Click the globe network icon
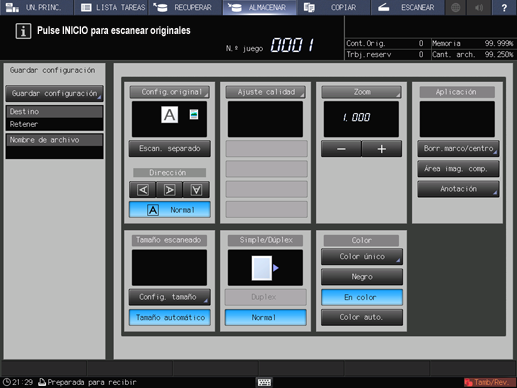517x388 pixels. pyautogui.click(x=455, y=7)
